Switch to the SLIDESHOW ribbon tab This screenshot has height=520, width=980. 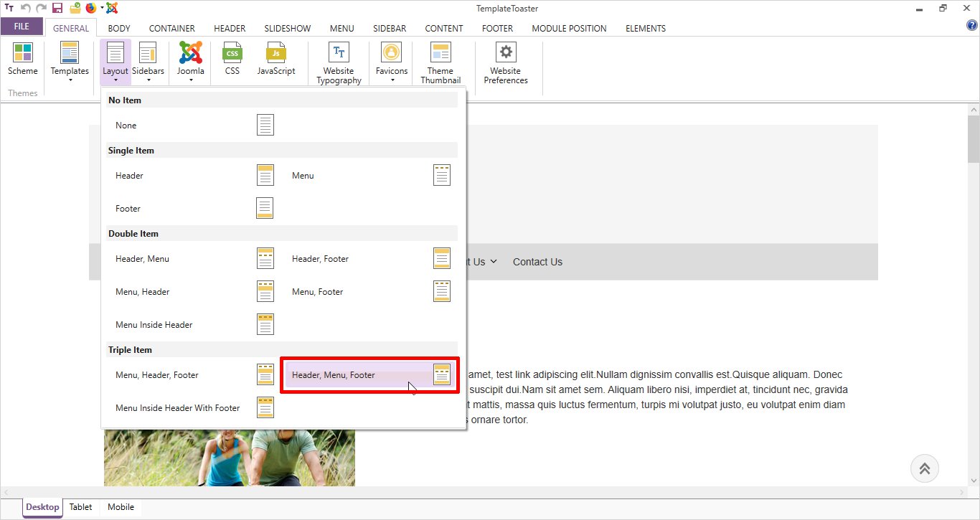pyautogui.click(x=287, y=29)
